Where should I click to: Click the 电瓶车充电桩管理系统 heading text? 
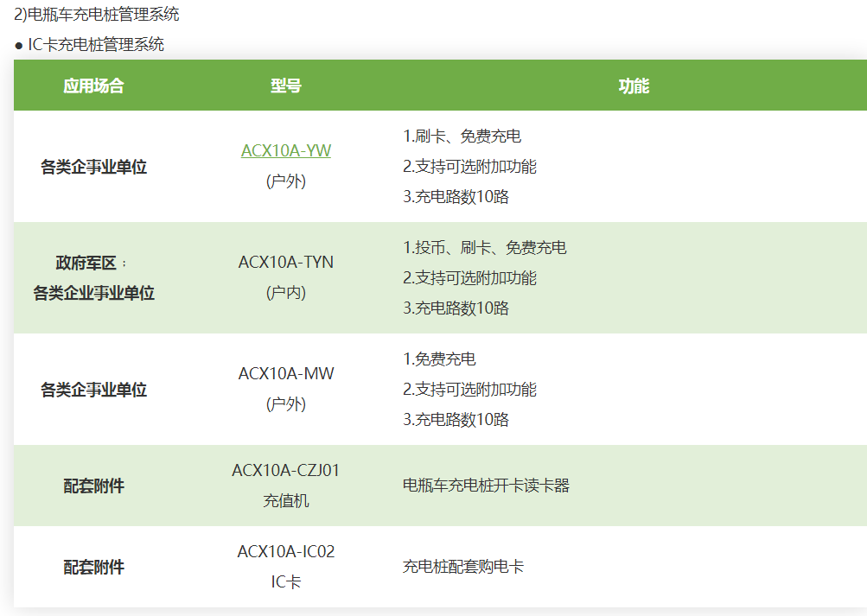[x=103, y=15]
